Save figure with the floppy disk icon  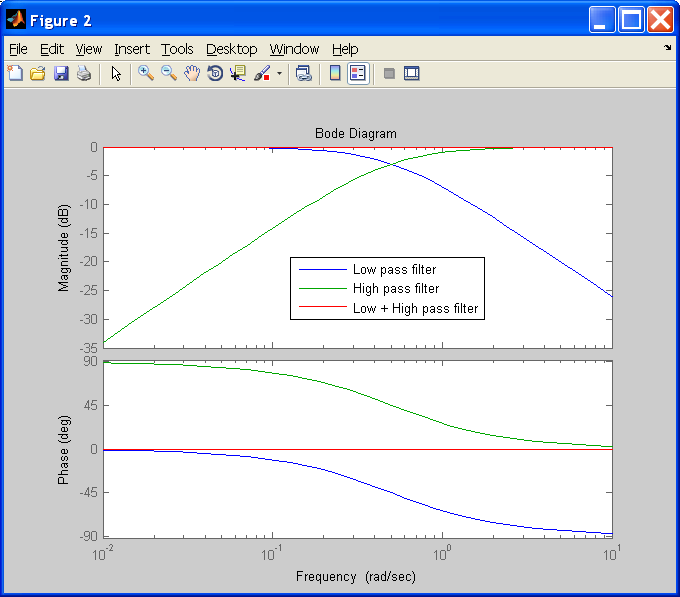(61, 73)
